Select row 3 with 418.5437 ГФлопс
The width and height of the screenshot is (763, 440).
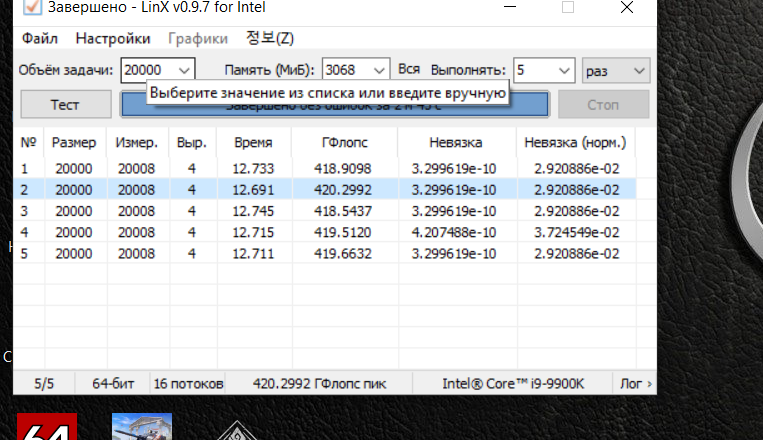[x=325, y=211]
